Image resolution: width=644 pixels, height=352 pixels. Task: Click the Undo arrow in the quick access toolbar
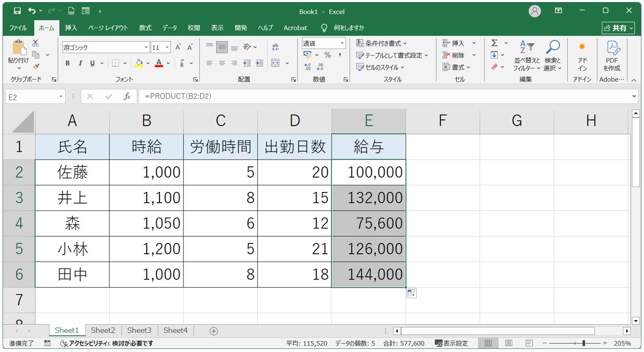click(32, 11)
